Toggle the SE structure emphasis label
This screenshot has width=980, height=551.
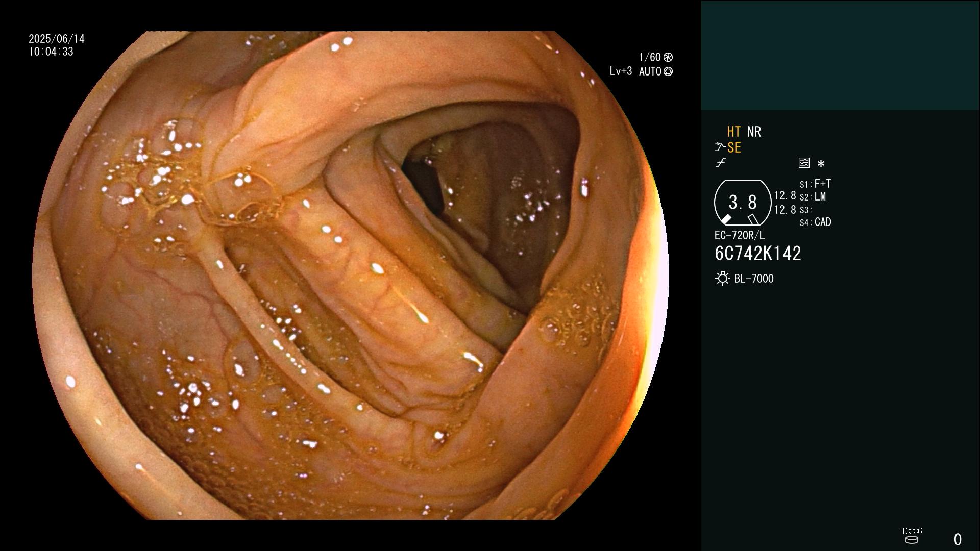click(x=734, y=148)
